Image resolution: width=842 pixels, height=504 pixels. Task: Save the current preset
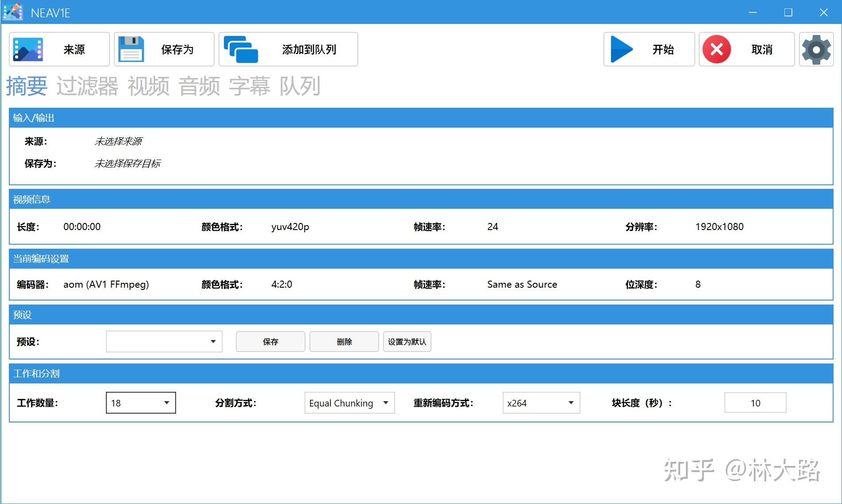270,341
